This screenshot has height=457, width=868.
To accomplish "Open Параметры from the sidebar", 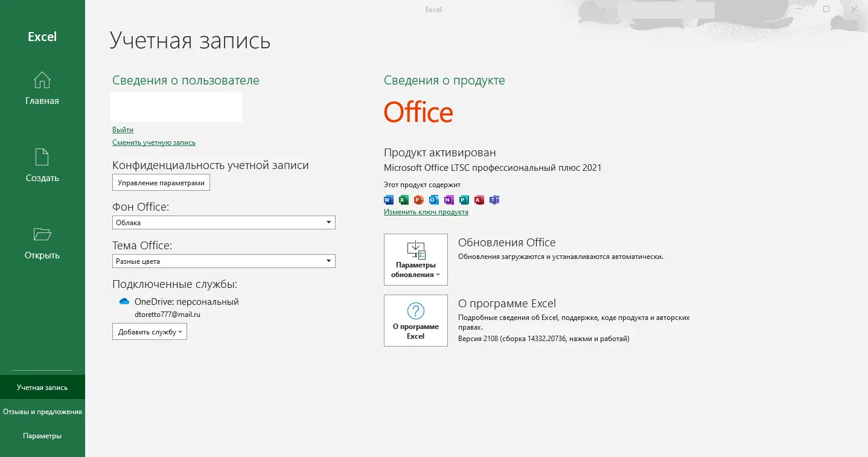I will tap(42, 435).
